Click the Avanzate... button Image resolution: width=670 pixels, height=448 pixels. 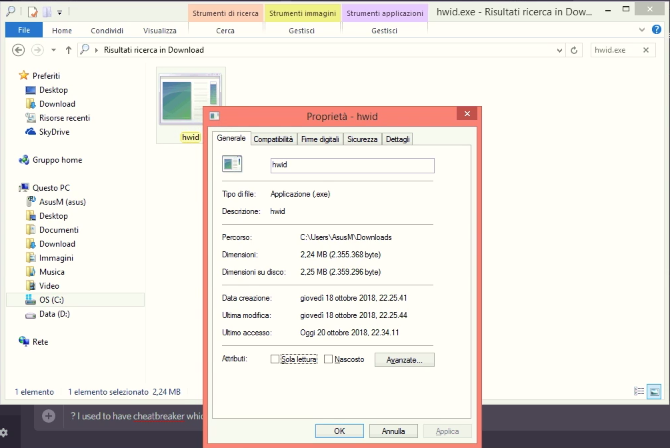click(x=404, y=359)
